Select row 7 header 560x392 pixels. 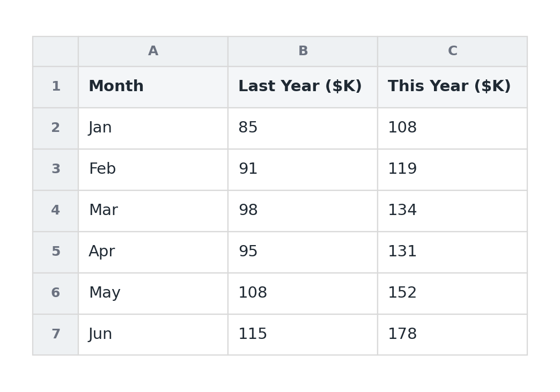[x=55, y=335]
